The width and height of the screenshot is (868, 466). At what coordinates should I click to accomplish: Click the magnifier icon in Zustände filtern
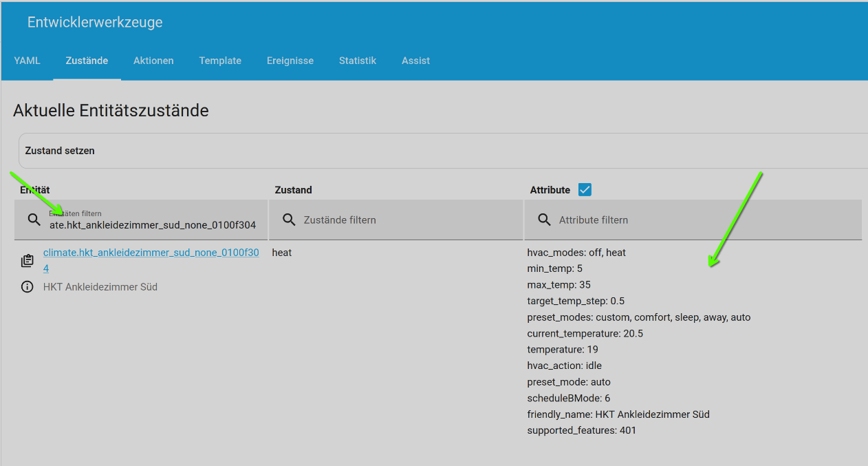[x=289, y=220]
